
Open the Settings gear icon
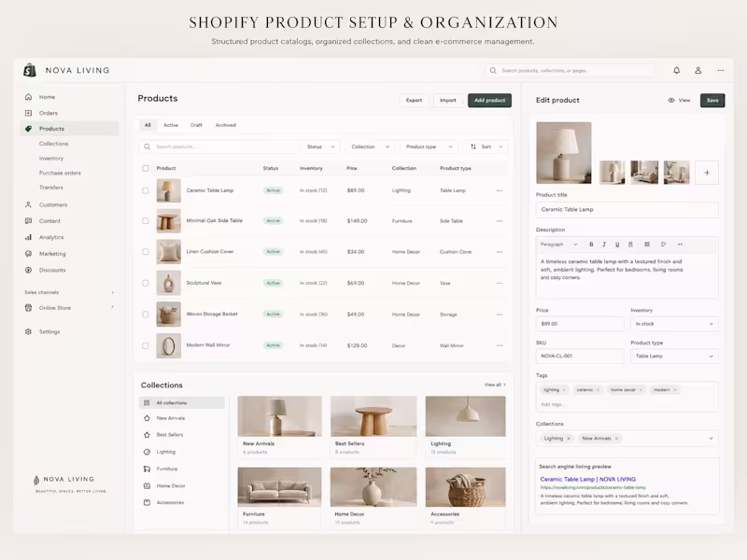pos(29,331)
